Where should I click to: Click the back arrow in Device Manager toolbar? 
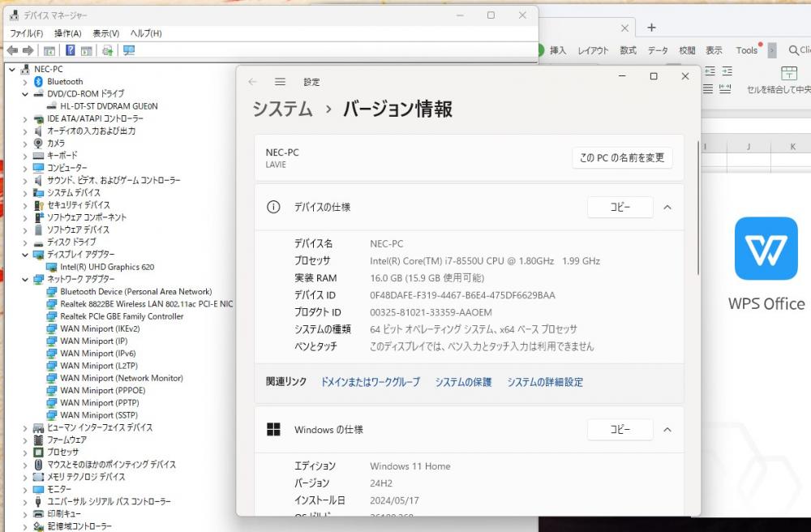[12, 50]
